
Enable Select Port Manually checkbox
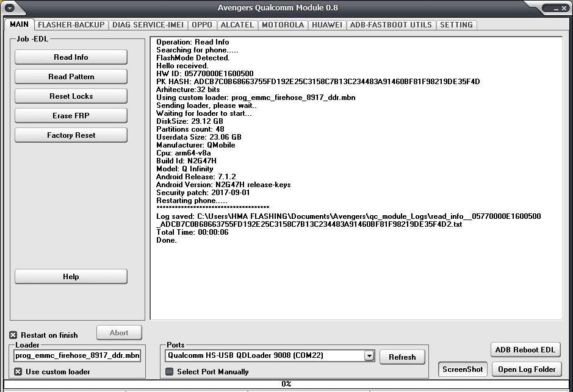click(x=169, y=371)
